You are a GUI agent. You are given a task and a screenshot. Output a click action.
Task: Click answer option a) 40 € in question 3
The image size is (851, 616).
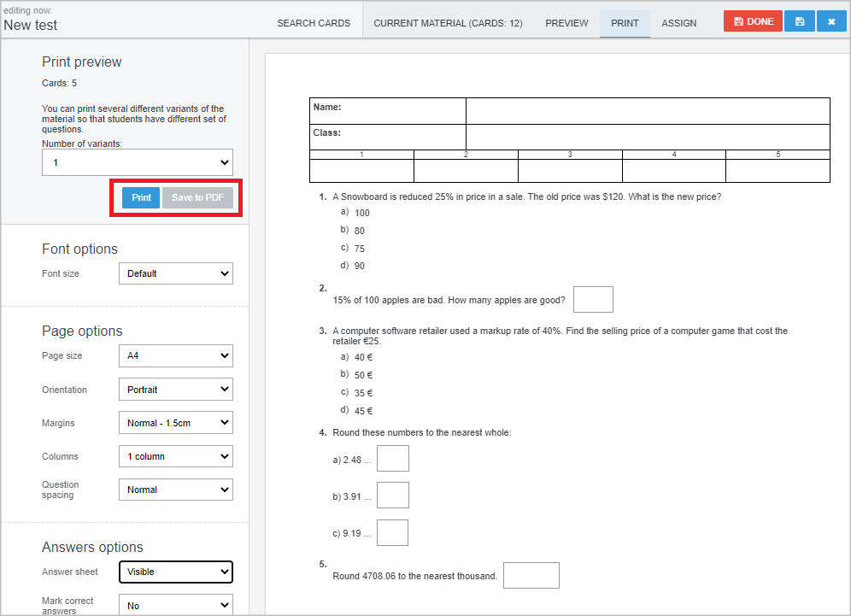tap(357, 357)
